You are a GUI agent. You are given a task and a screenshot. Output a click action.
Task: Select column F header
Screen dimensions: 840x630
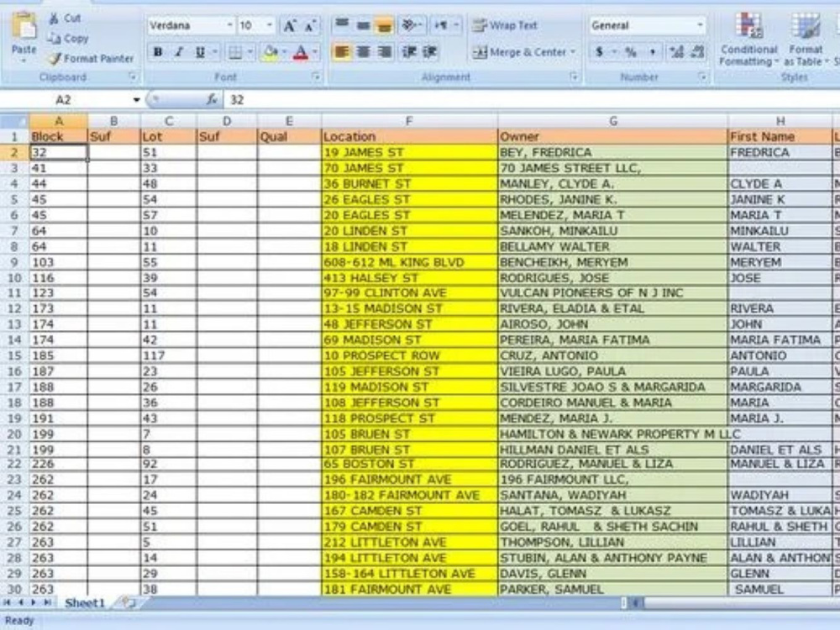tap(409, 121)
